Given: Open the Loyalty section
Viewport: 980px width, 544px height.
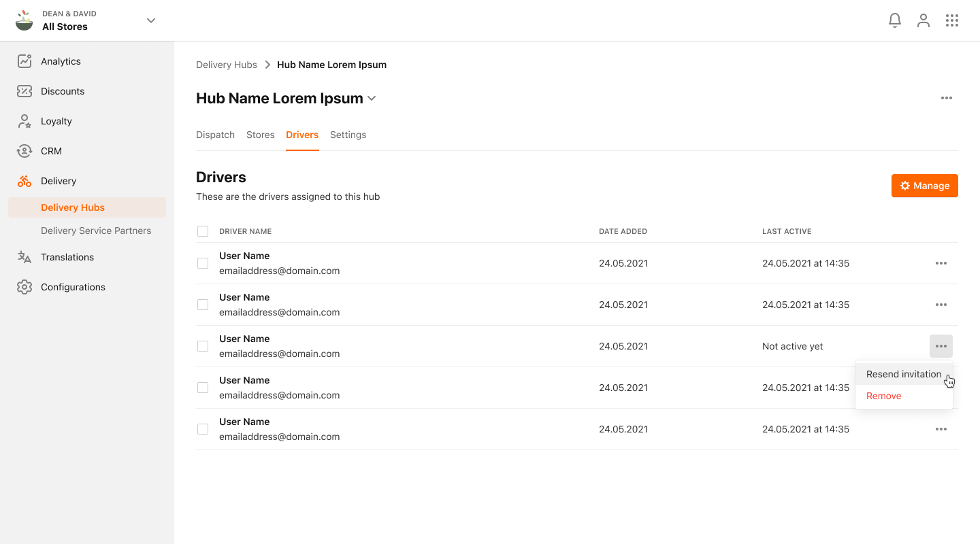Looking at the screenshot, I should pos(56,120).
